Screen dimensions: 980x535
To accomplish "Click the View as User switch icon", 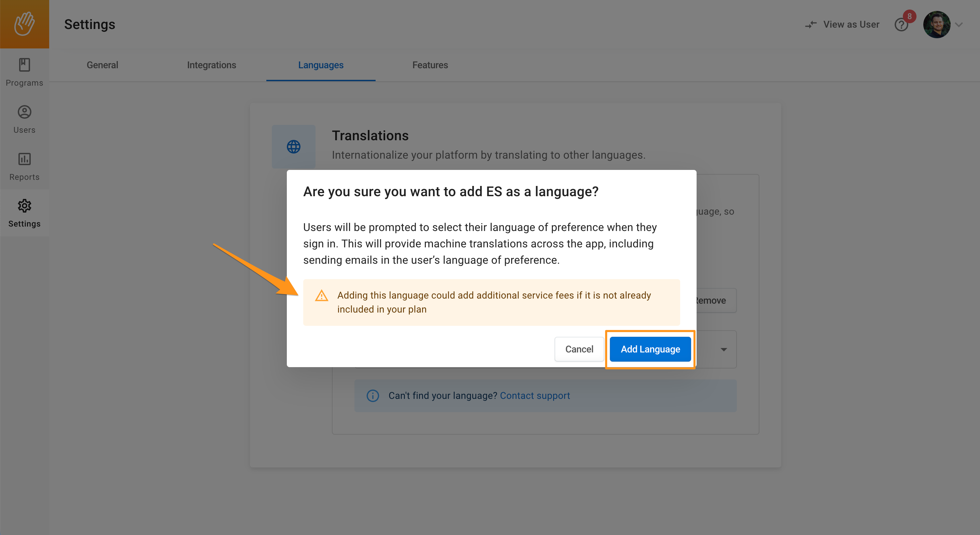I will click(811, 25).
